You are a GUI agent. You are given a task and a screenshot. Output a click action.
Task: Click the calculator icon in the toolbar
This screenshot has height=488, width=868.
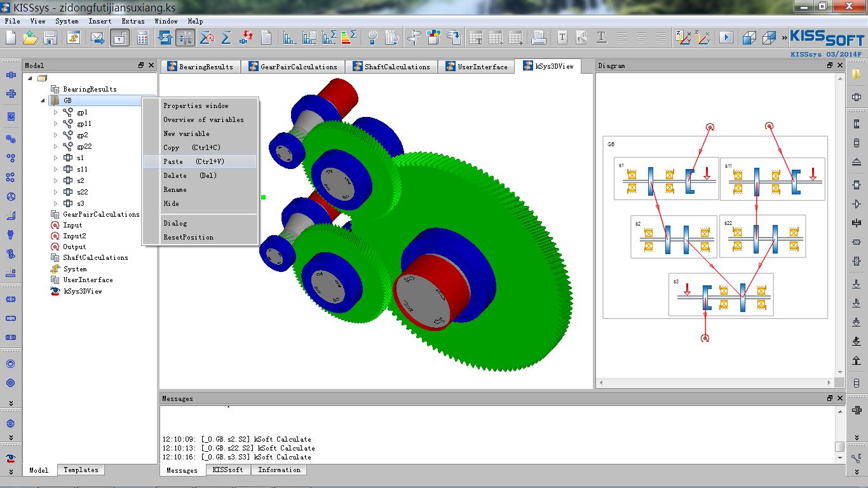(x=142, y=37)
